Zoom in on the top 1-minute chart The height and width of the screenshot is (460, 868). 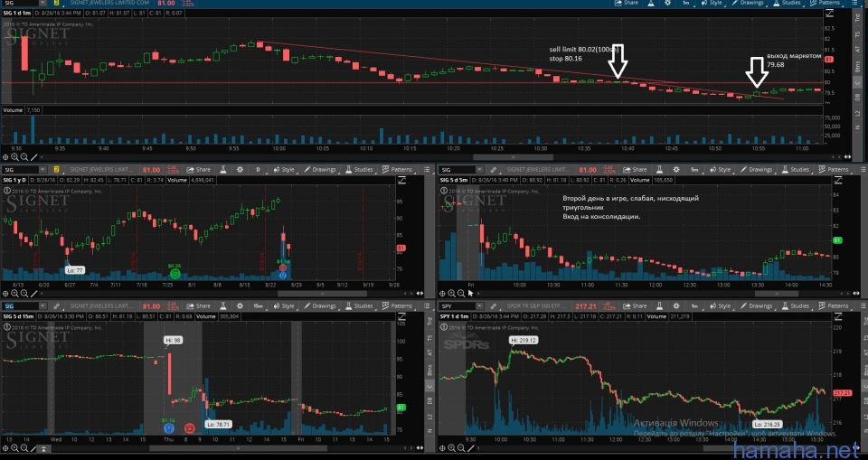point(15,157)
